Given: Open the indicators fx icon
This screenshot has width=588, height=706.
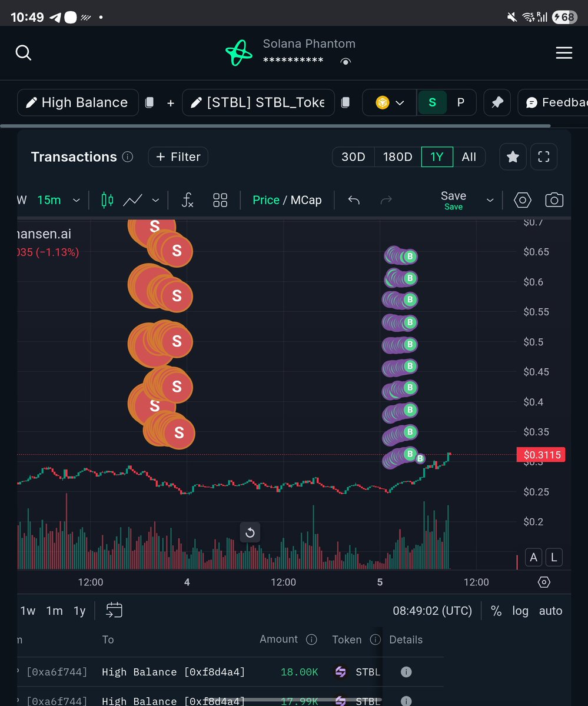Looking at the screenshot, I should (187, 200).
